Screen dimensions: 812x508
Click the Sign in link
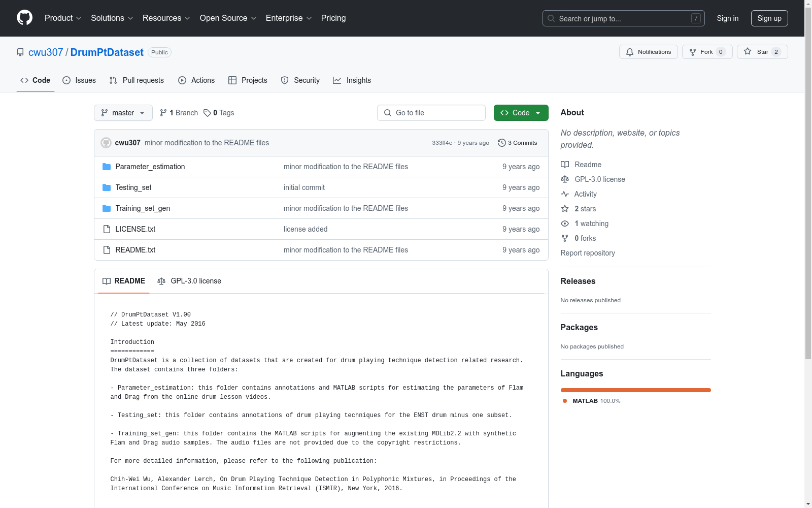click(x=728, y=18)
